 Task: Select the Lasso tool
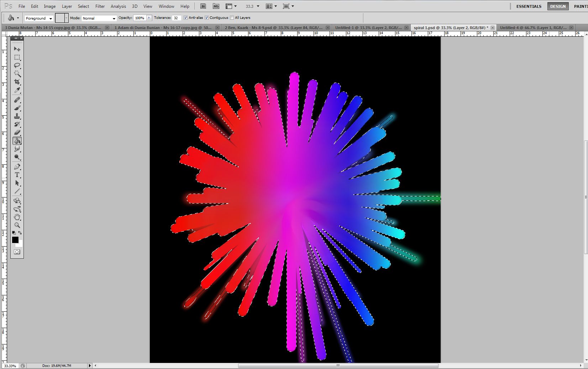pos(17,65)
